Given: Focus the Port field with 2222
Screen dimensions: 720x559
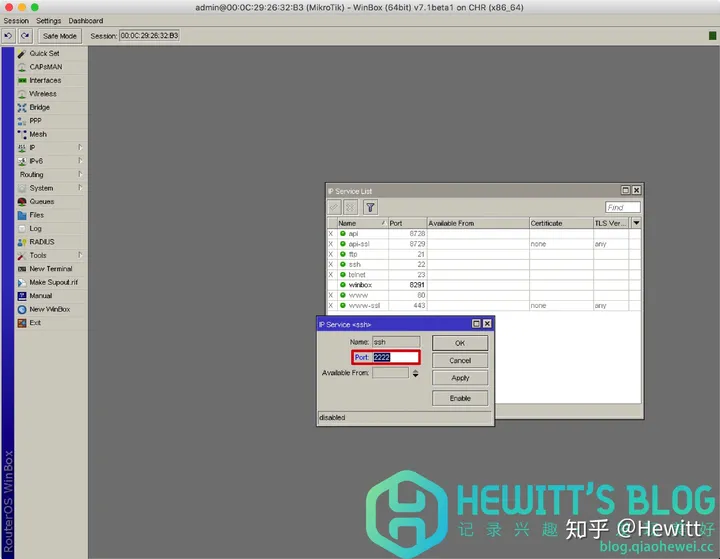Looking at the screenshot, I should coord(395,357).
